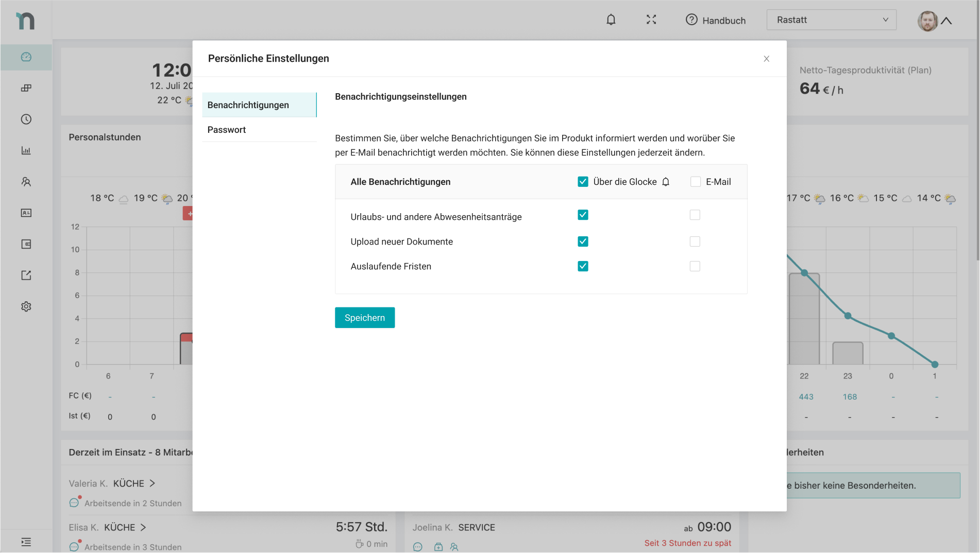Enable E-Mail for Upload neuer Dokumente

pos(695,241)
